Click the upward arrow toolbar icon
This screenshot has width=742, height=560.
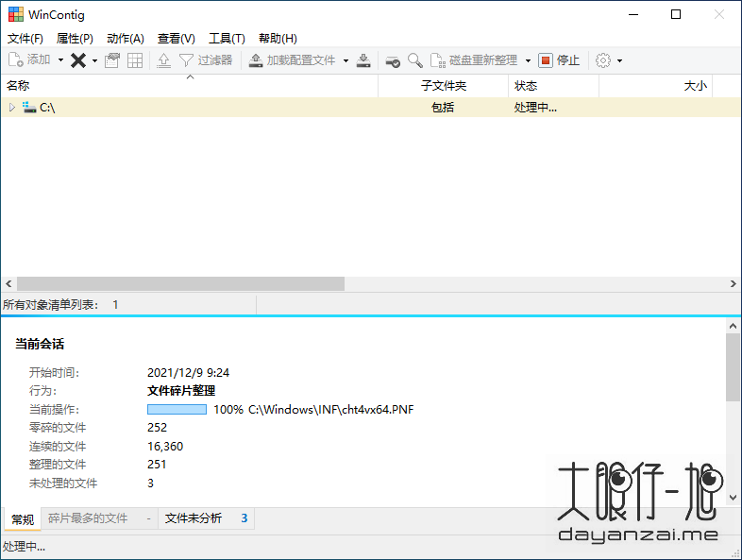(163, 60)
